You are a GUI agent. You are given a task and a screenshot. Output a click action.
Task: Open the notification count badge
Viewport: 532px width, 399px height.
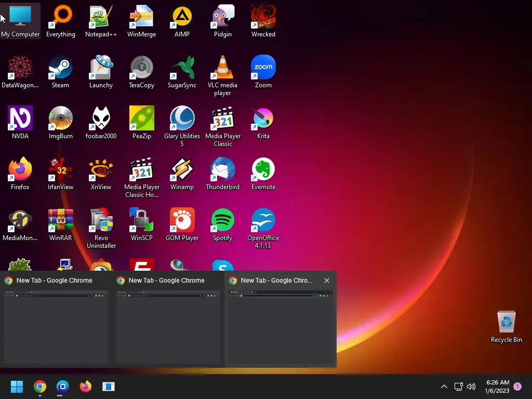pos(517,387)
